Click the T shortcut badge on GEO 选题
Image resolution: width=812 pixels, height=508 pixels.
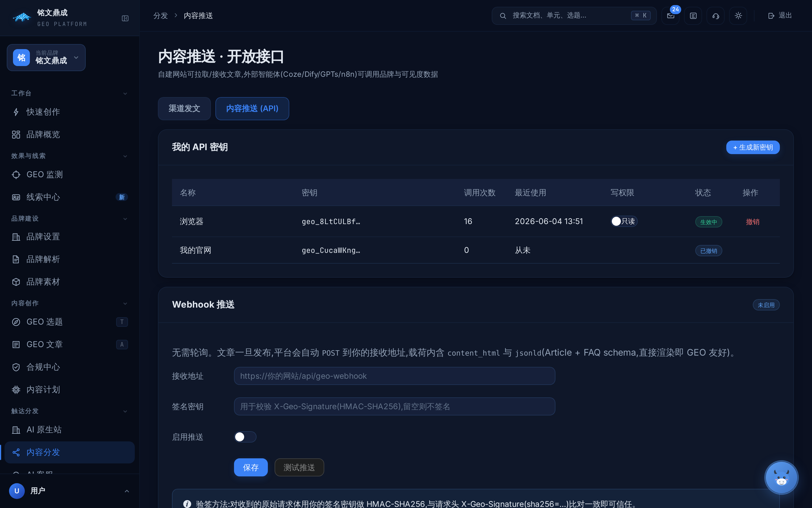pos(122,322)
